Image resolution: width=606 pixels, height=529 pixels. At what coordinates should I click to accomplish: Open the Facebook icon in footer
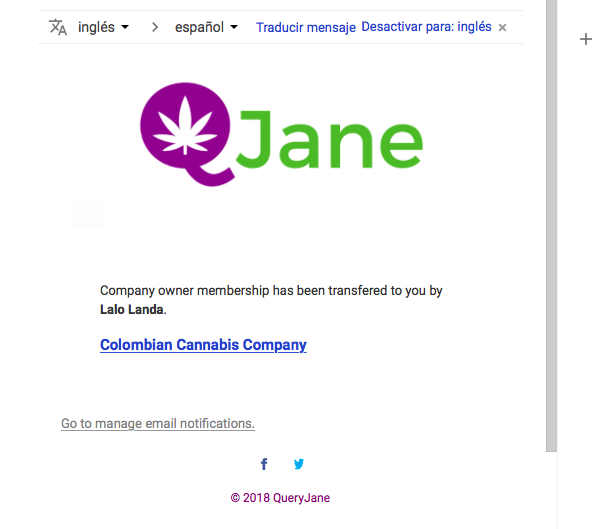[264, 464]
